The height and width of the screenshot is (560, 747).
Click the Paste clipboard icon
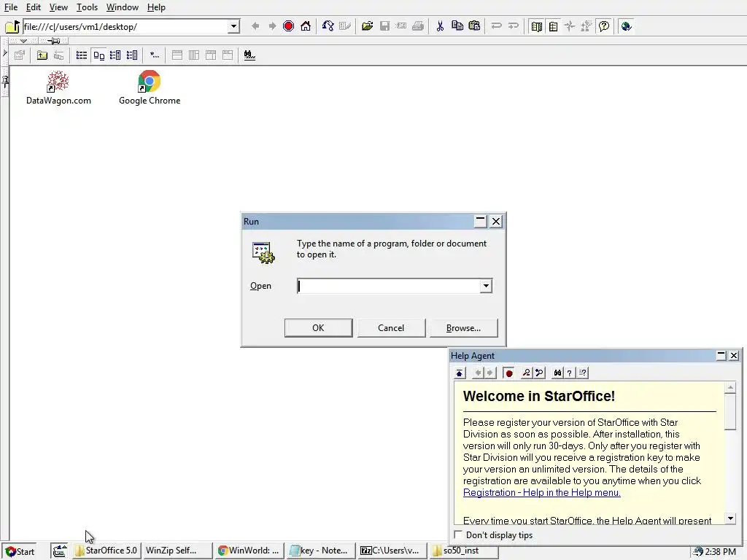(474, 26)
